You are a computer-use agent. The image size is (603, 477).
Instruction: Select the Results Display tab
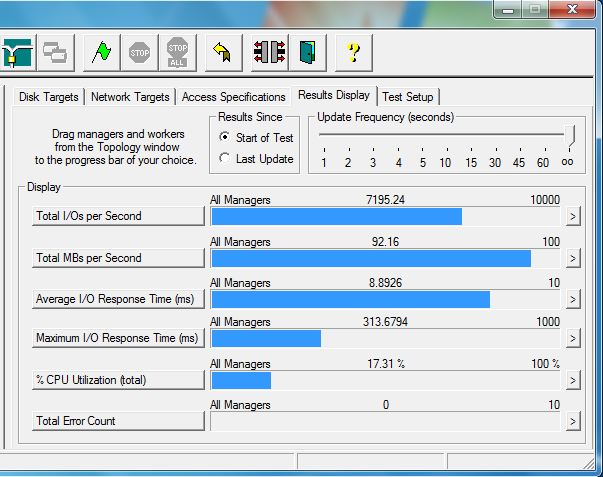click(334, 95)
